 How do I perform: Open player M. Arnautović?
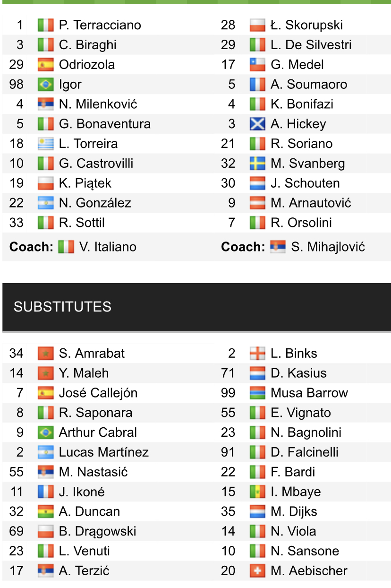pos(311,203)
